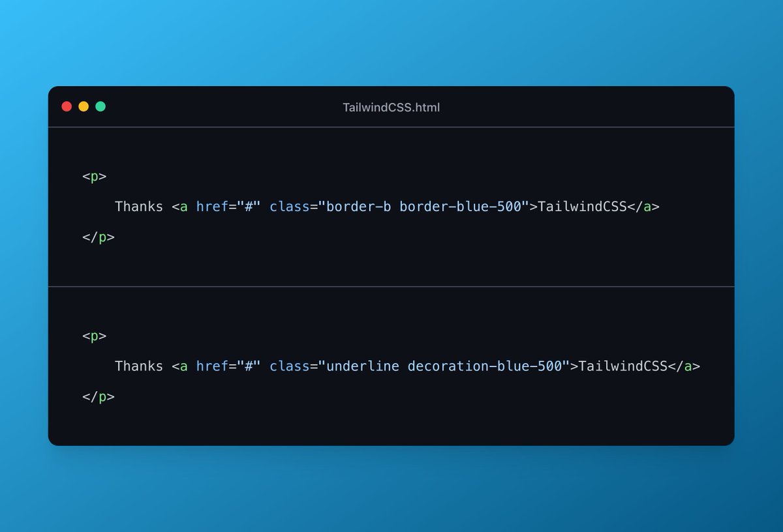The height and width of the screenshot is (532, 783).
Task: Click the word Thanks on the underline line
Action: (139, 366)
